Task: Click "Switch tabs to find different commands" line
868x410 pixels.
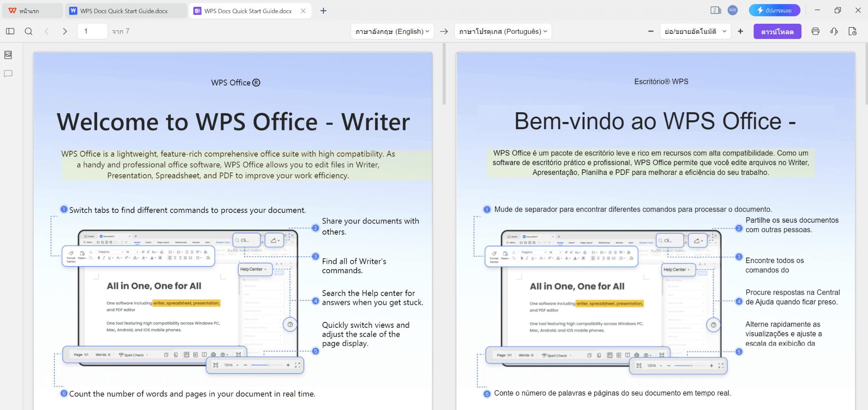Action: point(187,210)
